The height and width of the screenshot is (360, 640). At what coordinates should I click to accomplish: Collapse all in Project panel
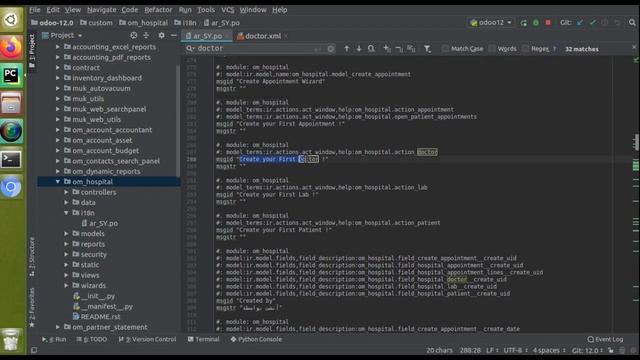[146, 36]
